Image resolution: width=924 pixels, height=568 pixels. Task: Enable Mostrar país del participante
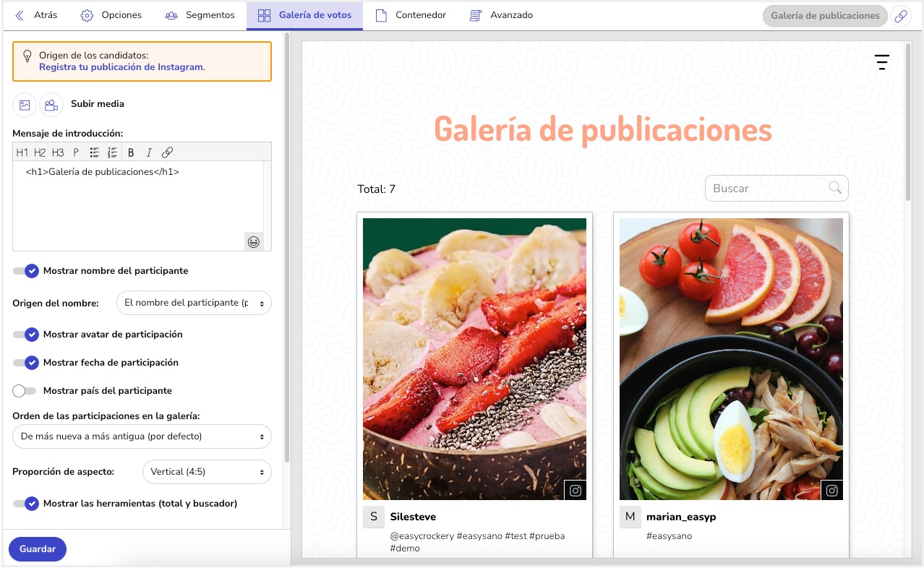pyautogui.click(x=25, y=391)
